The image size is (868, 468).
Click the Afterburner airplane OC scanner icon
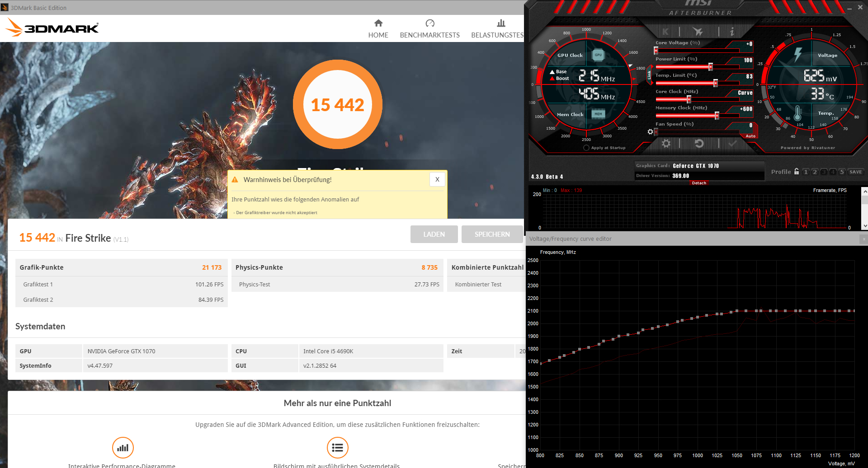pyautogui.click(x=698, y=31)
